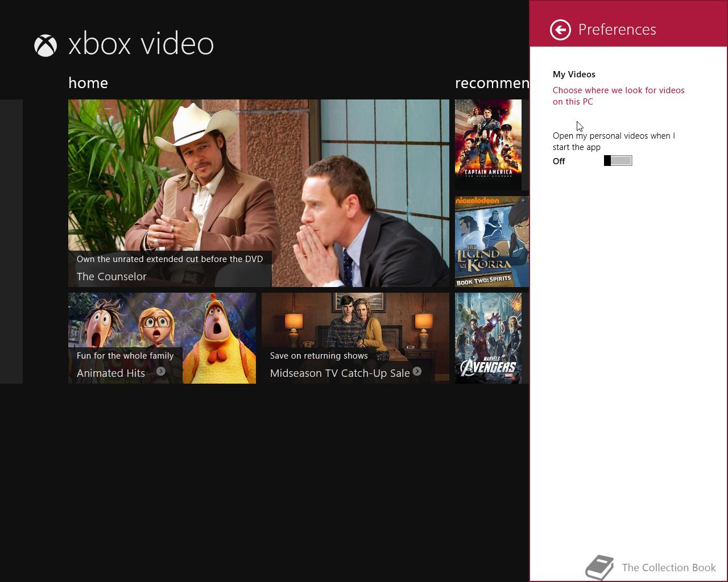Click the back arrow in Preferences header
Viewport: 728px width, 582px height.
[x=560, y=30]
